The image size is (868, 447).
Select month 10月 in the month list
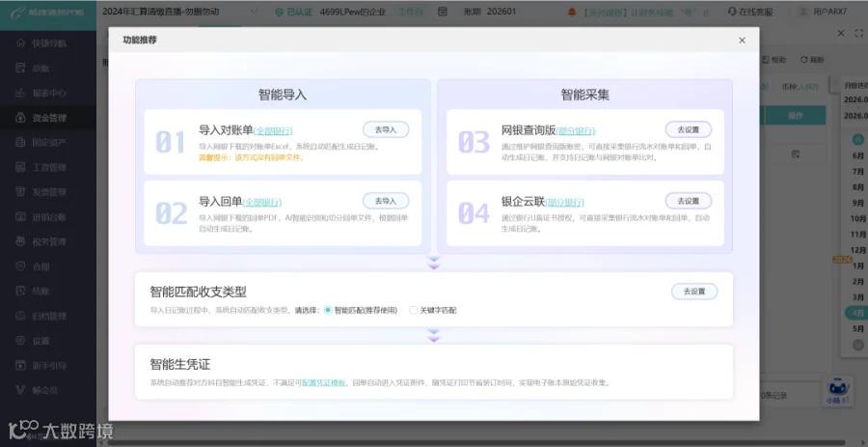858,219
